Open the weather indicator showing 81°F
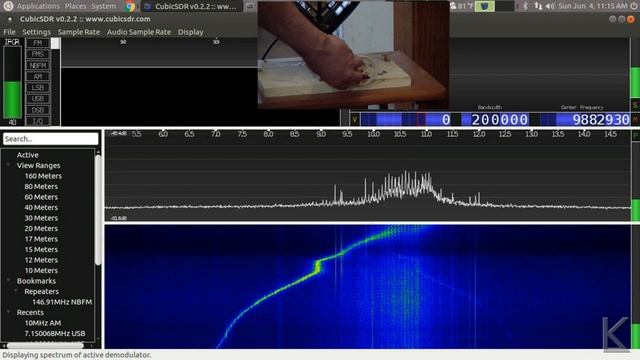 (x=461, y=6)
